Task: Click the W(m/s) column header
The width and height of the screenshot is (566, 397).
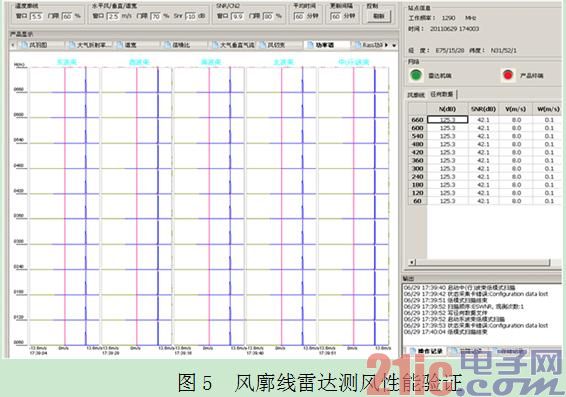Action: coord(548,109)
